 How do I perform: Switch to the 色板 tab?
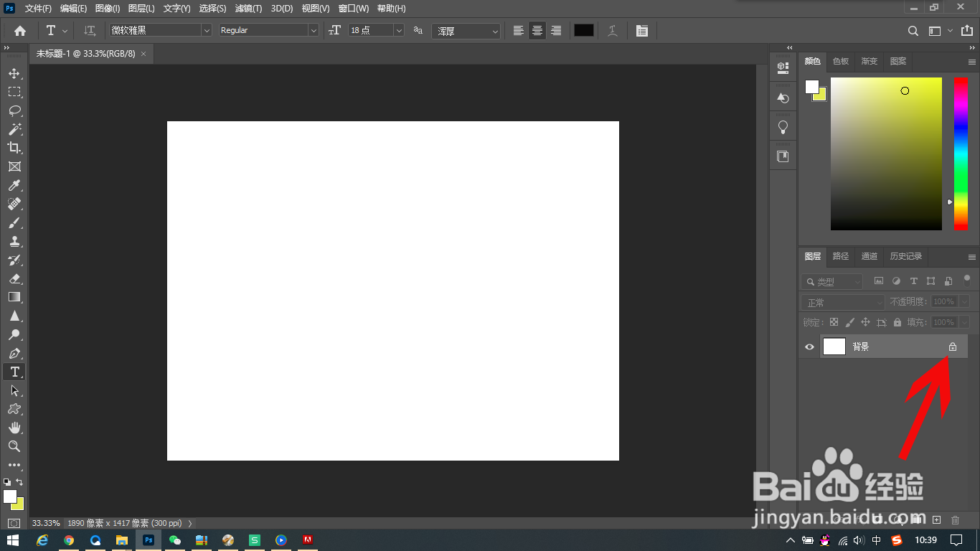[x=841, y=61]
